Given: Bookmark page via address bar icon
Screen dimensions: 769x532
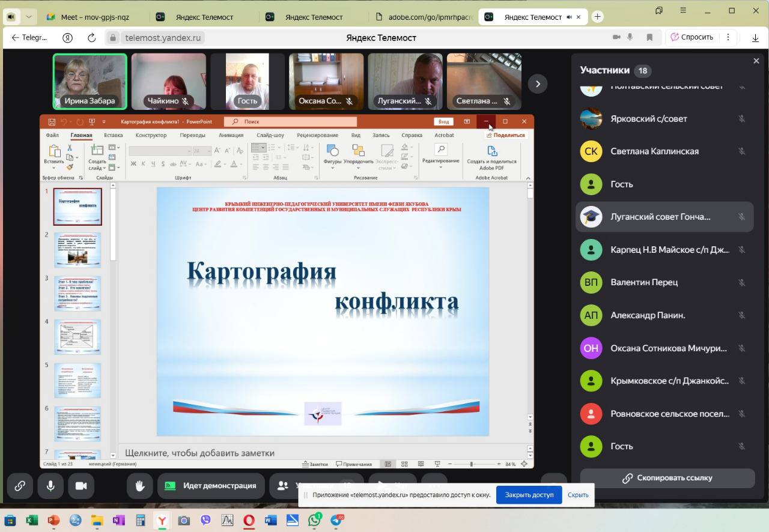Looking at the screenshot, I should point(649,37).
